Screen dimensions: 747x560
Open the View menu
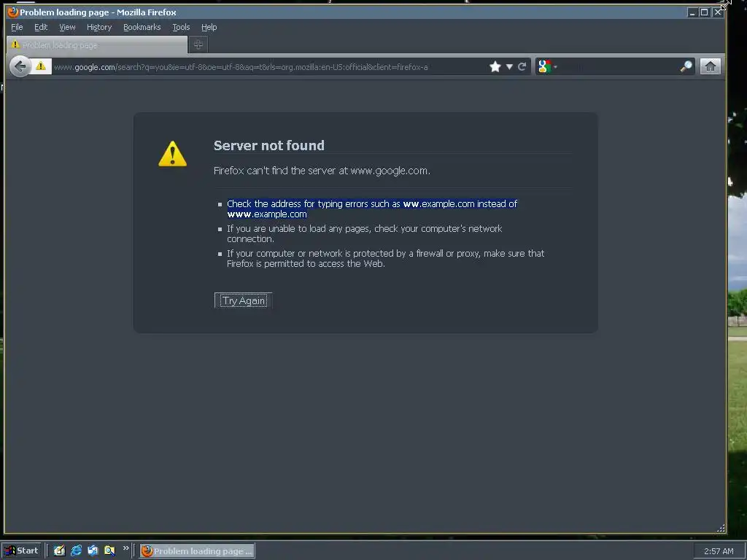pos(67,27)
